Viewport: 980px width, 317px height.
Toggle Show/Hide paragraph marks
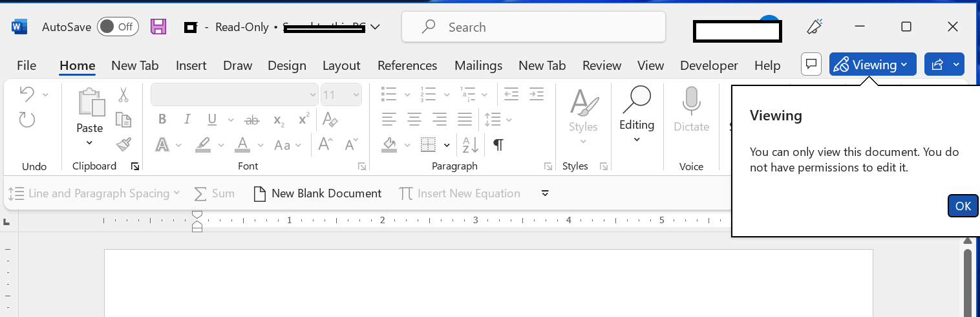[x=498, y=144]
